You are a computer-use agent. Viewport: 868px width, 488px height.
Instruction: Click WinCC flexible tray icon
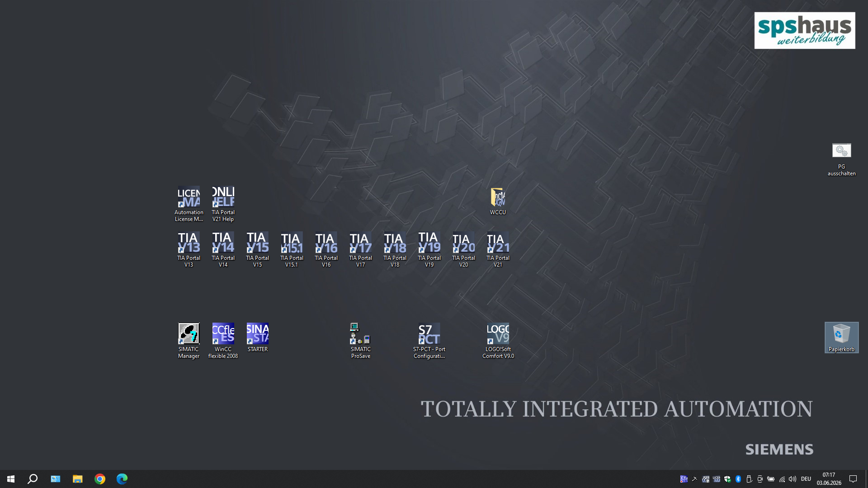pyautogui.click(x=684, y=479)
